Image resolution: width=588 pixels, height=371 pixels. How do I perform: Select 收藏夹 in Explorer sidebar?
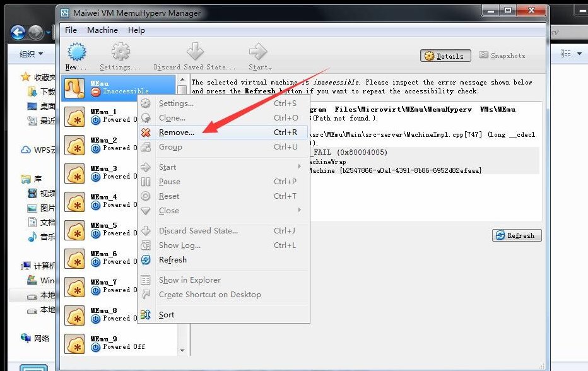click(38, 77)
